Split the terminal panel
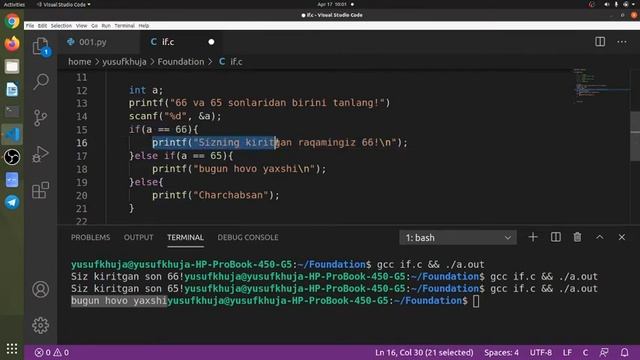This screenshot has height=360, width=640. (x=556, y=237)
